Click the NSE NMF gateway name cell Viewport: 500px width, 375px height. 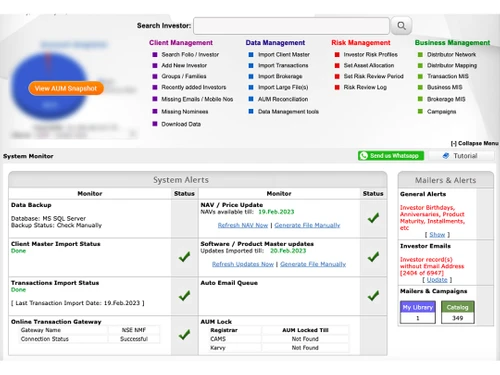click(x=134, y=330)
